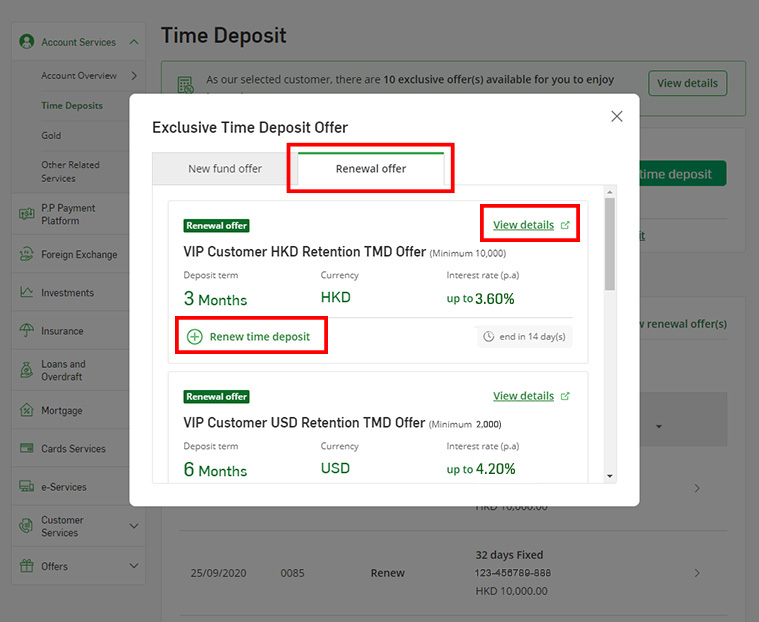Click the Cards Services card icon
Screen dimensions: 759x622
pos(27,448)
